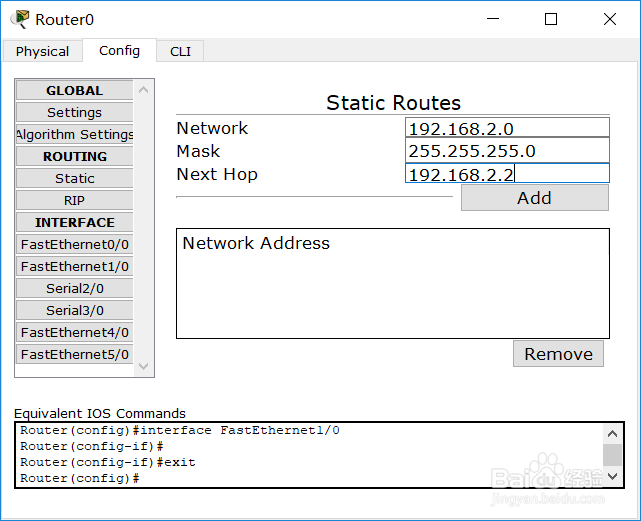Add the static route
The height and width of the screenshot is (521, 641).
535,198
